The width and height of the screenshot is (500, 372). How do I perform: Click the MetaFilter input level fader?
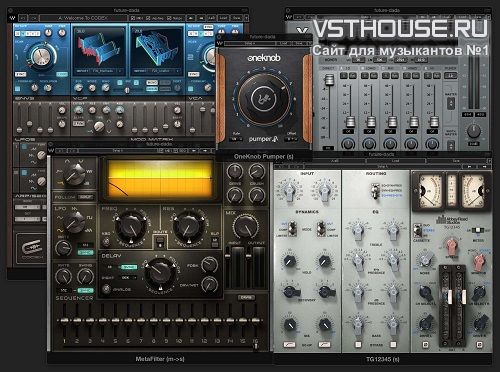click(x=228, y=255)
